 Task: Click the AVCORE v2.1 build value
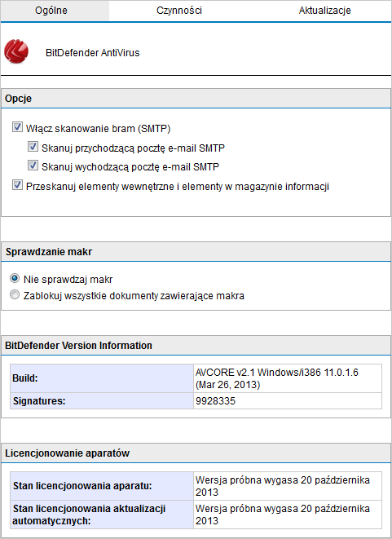tap(288, 378)
